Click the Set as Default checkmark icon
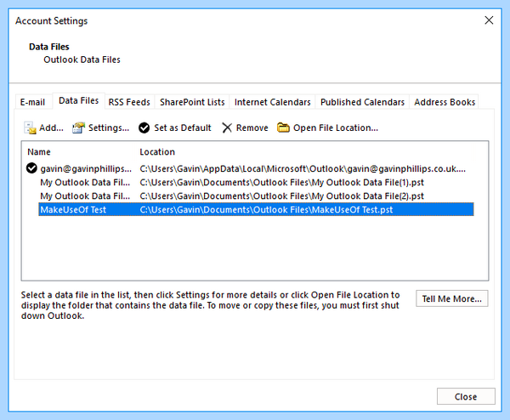This screenshot has height=420, width=510. coord(144,128)
